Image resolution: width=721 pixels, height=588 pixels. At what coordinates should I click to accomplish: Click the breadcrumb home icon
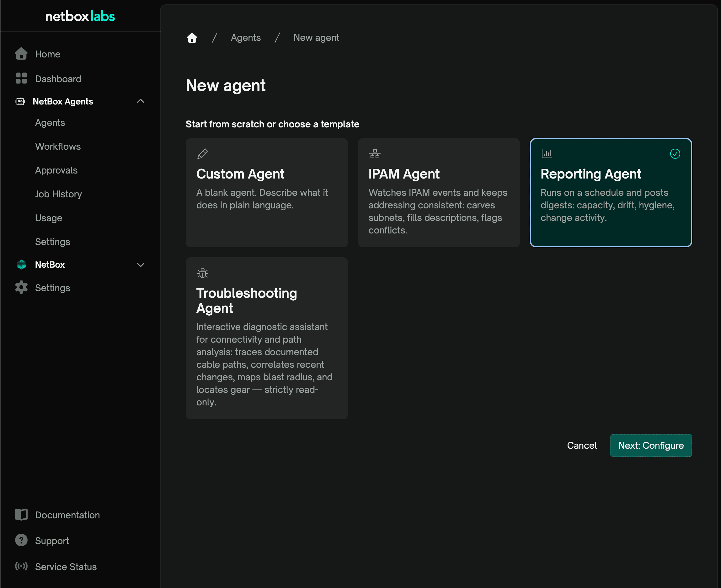click(x=192, y=38)
